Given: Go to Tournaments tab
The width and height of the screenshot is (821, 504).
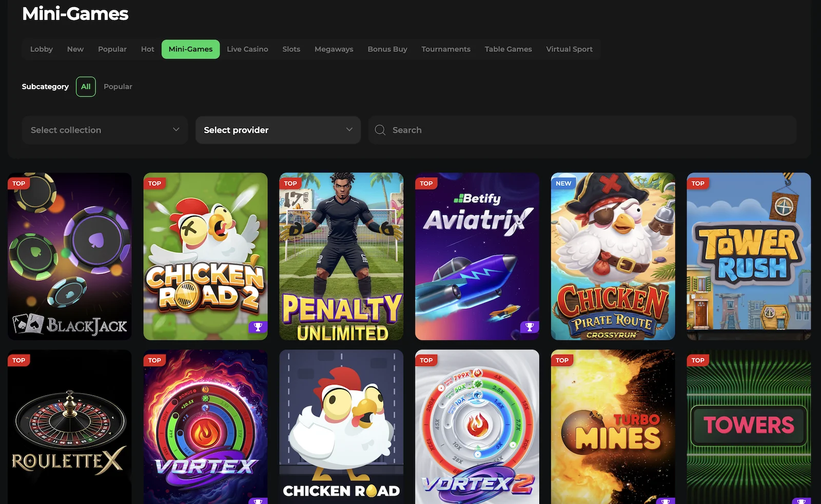Looking at the screenshot, I should click(446, 49).
